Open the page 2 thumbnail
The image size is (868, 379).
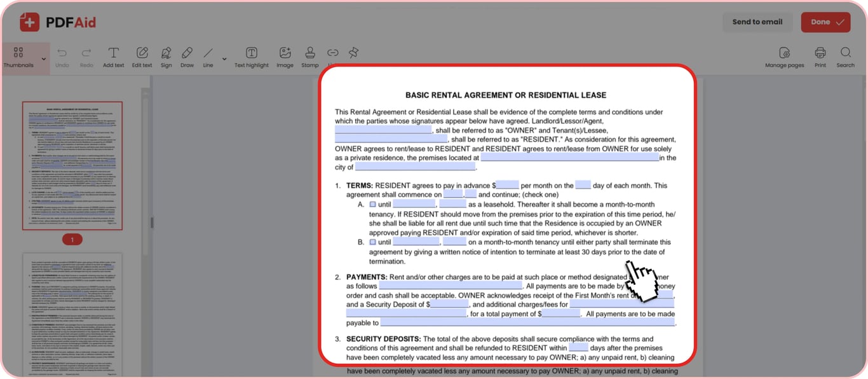coord(72,314)
